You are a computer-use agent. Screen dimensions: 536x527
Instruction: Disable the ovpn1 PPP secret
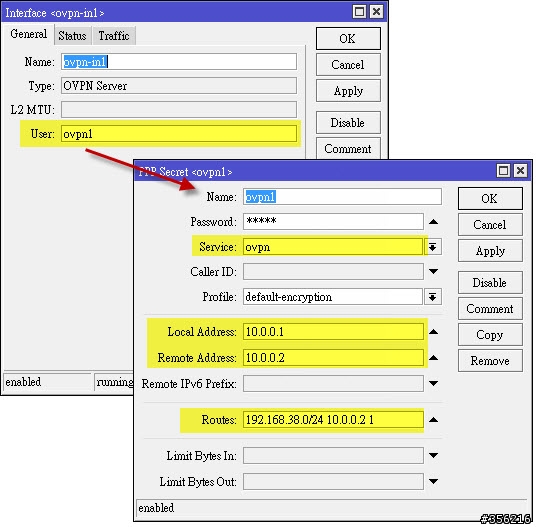[x=490, y=282]
